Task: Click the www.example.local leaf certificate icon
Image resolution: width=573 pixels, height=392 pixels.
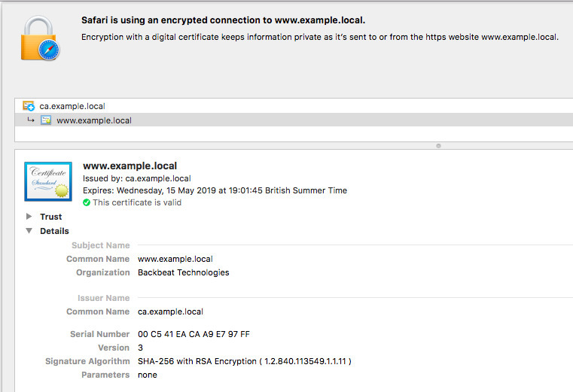Action: 46,120
